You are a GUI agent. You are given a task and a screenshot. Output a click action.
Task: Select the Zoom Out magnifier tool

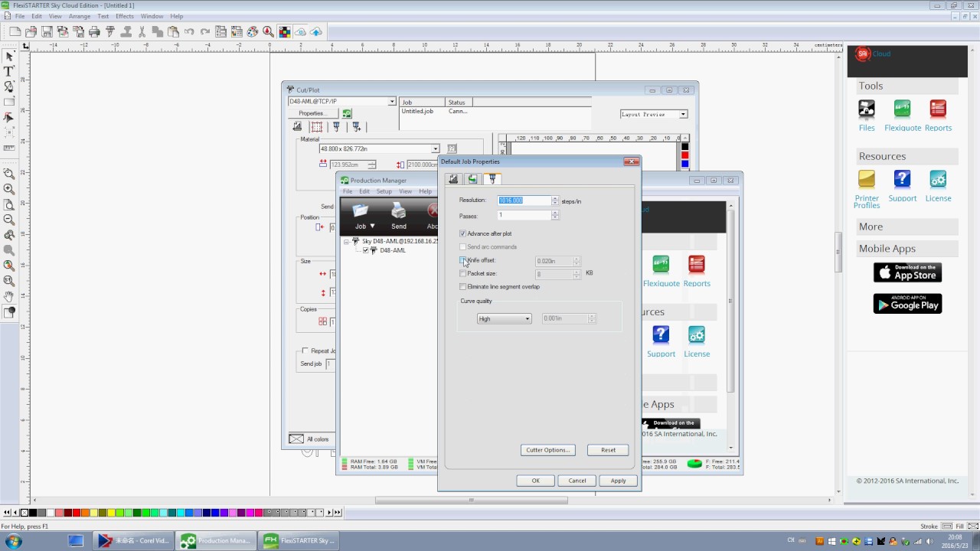coord(9,220)
